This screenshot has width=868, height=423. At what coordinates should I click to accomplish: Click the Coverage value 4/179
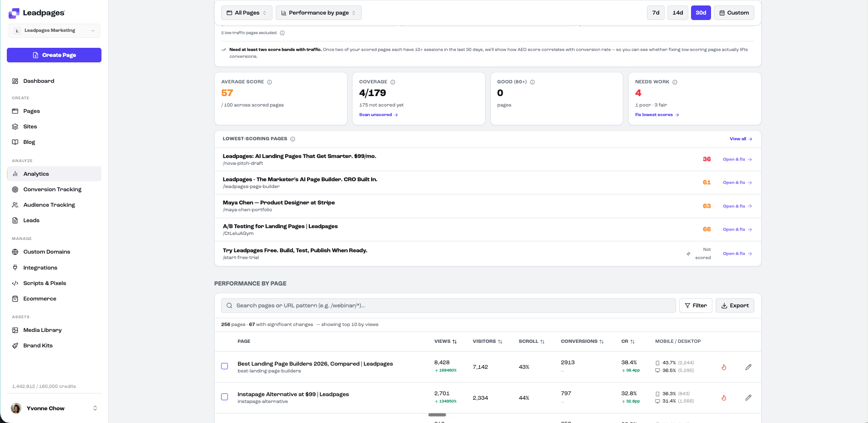click(x=373, y=93)
